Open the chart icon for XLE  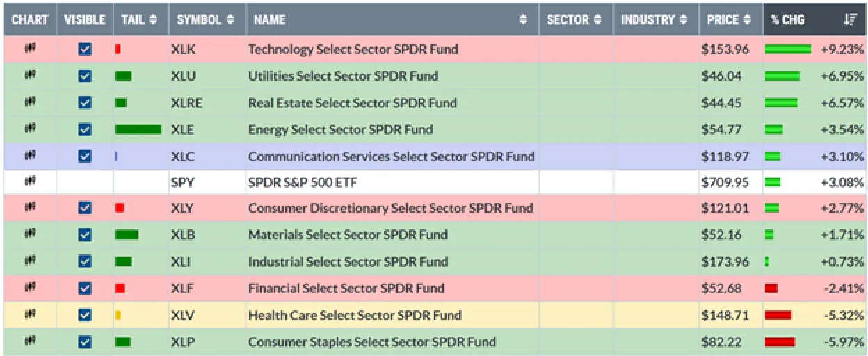click(30, 129)
